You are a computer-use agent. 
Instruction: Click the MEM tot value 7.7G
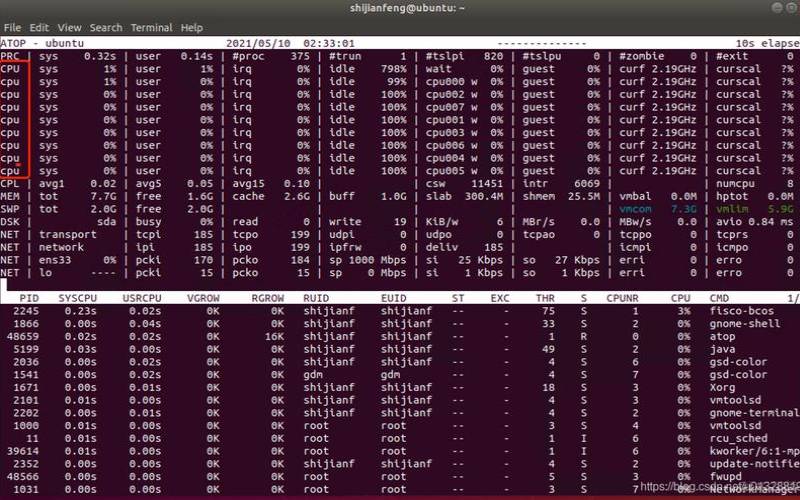[x=104, y=196]
